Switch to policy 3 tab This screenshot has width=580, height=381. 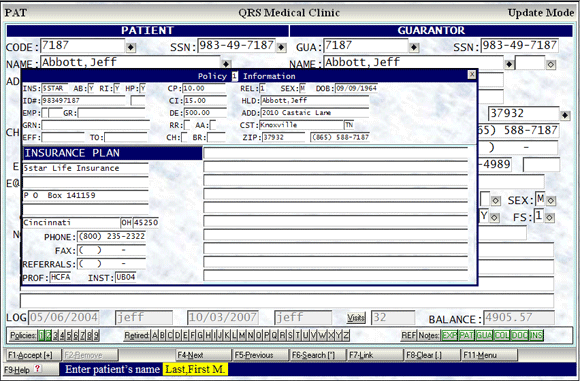click(x=55, y=336)
